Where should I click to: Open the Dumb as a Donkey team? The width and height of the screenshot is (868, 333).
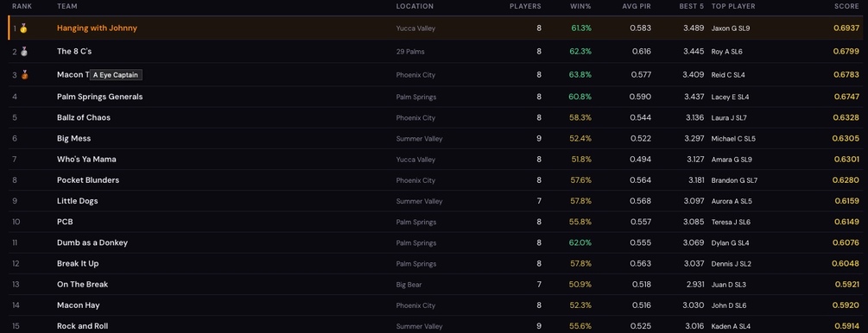92,242
